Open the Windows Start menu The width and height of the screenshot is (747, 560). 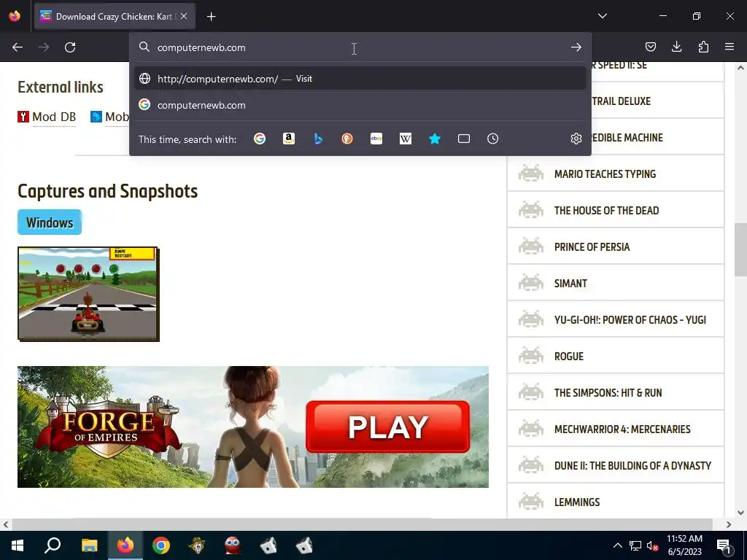[x=18, y=545]
